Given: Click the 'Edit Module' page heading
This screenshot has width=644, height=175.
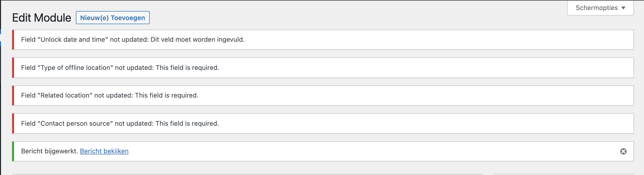Looking at the screenshot, I should pos(42,18).
